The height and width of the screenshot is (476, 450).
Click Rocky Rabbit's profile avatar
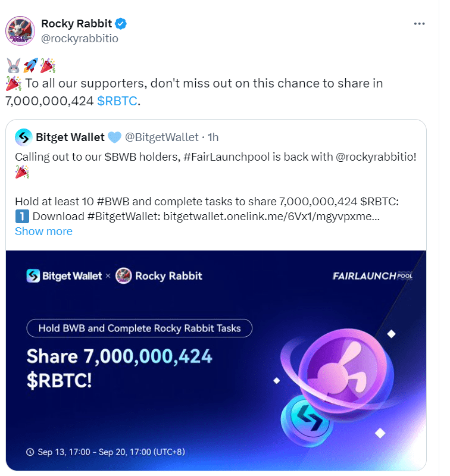pos(20,29)
